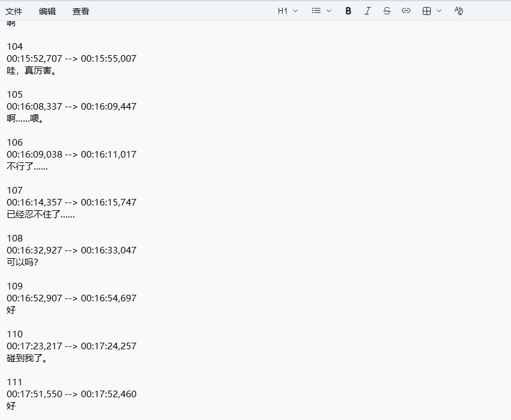The height and width of the screenshot is (420, 511).
Task: Click timestamp 00:16:08,337 --> 00:16:09,447
Action: (71, 107)
